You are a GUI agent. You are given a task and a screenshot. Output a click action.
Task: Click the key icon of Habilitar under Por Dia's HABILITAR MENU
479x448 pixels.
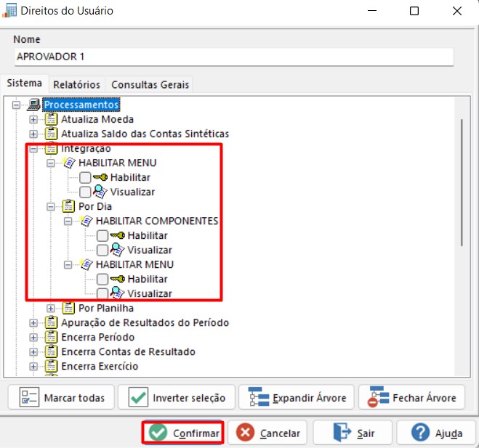click(x=117, y=279)
